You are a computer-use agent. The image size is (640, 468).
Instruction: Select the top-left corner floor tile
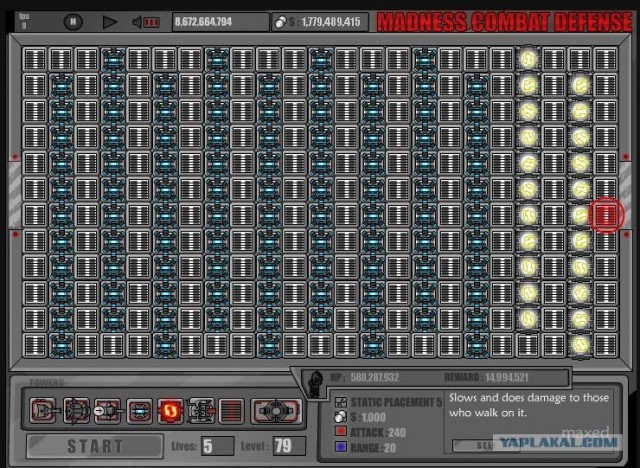click(x=35, y=59)
